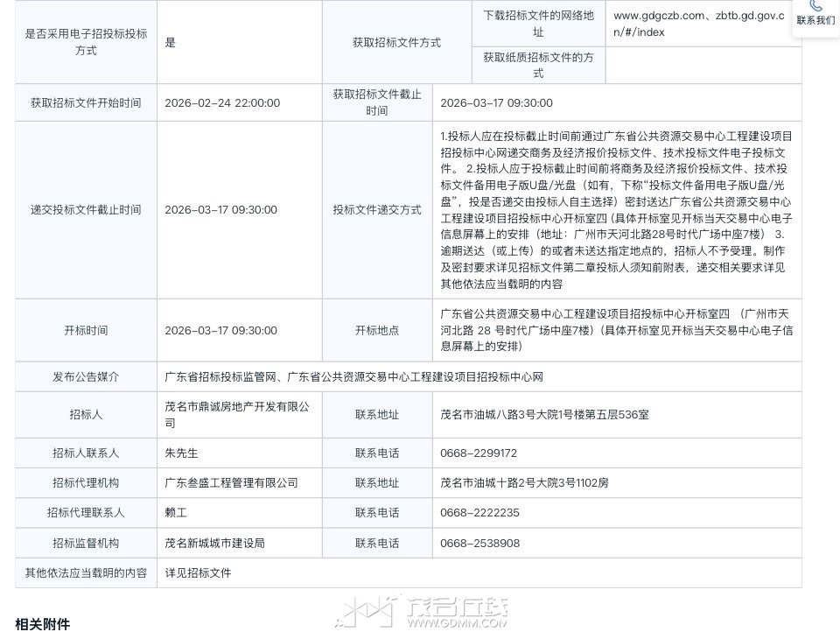840x632 pixels.
Task: Click the 联系我们 label text
Action: point(815,20)
